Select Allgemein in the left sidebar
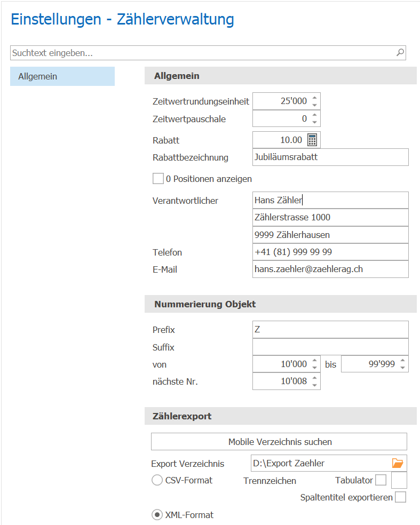 pos(62,76)
